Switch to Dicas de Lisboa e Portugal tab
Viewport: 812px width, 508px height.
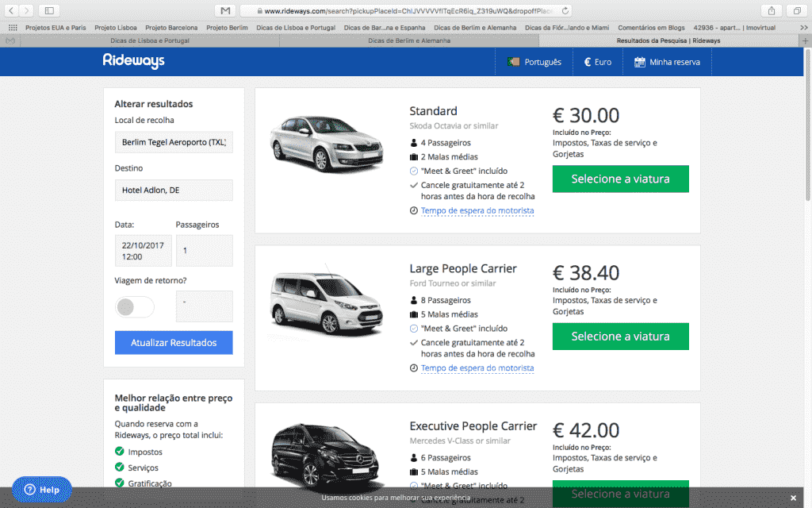pyautogui.click(x=150, y=40)
